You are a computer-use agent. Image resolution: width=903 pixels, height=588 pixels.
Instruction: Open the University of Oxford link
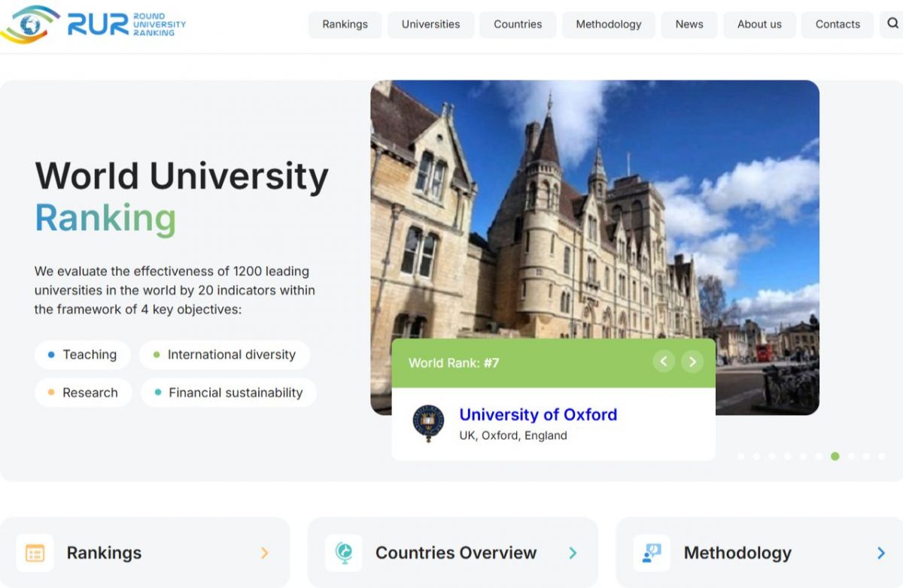coord(538,414)
